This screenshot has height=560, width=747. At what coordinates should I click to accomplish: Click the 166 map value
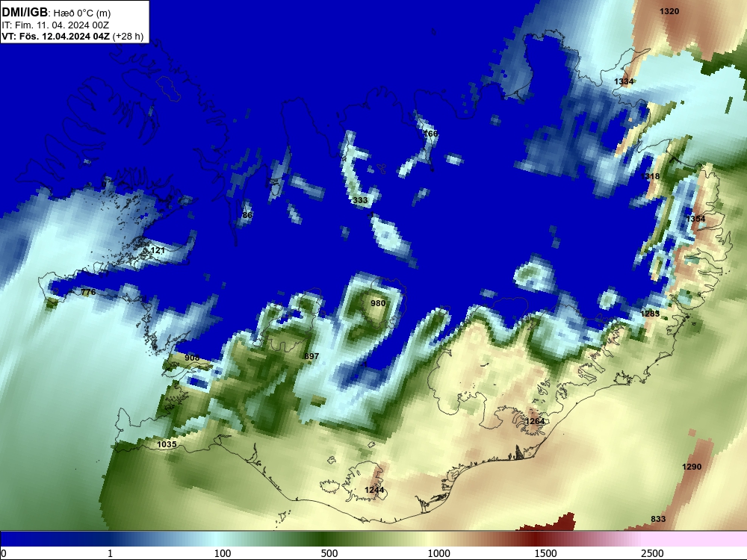coord(431,134)
